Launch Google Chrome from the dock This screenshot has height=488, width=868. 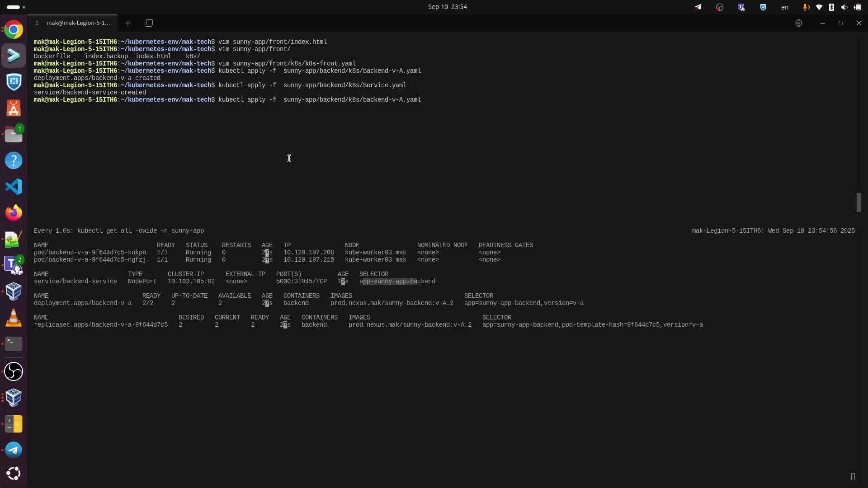click(14, 30)
